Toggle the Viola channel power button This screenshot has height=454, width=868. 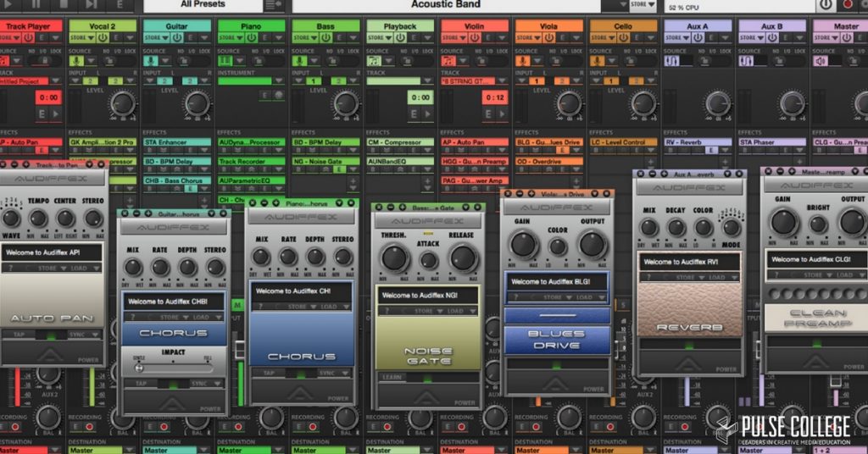click(x=549, y=37)
